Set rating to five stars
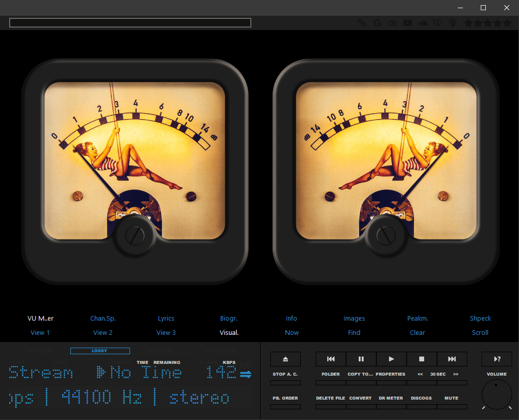Viewport: 519px width, 420px height. (x=507, y=23)
